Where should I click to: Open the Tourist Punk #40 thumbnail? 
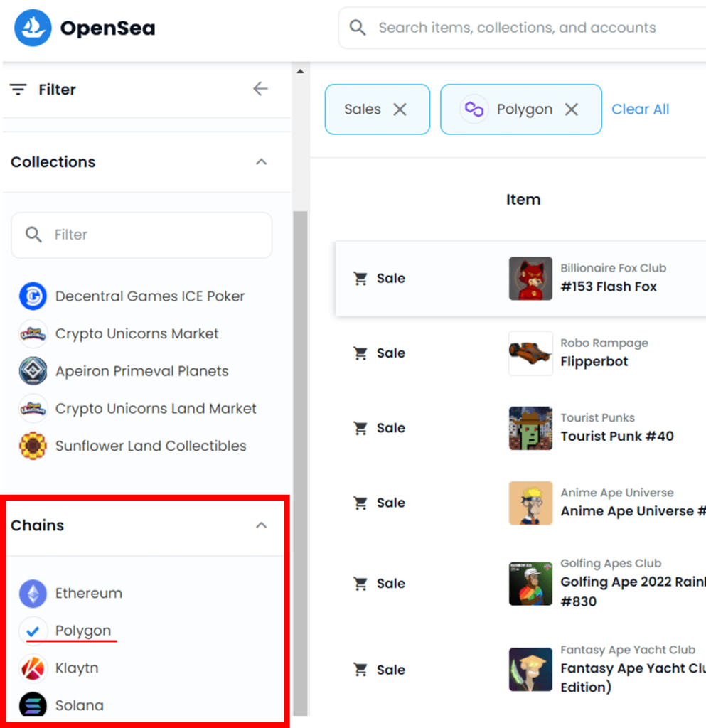click(x=530, y=428)
